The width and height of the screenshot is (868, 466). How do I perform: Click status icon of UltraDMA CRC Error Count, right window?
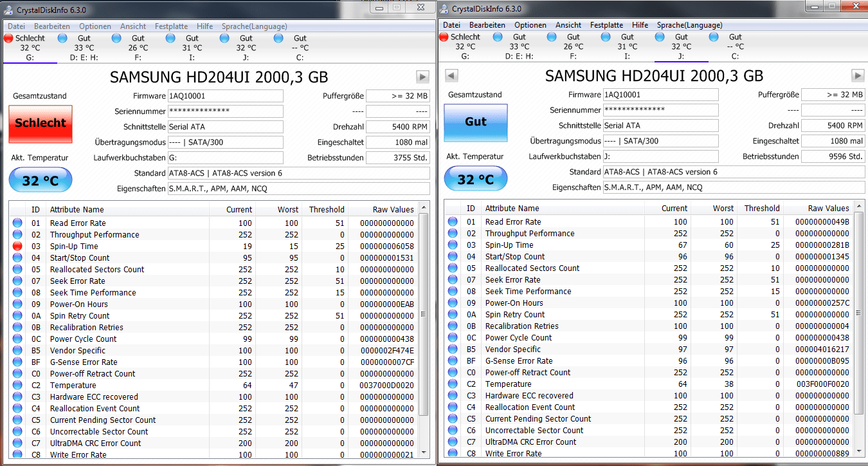[453, 442]
